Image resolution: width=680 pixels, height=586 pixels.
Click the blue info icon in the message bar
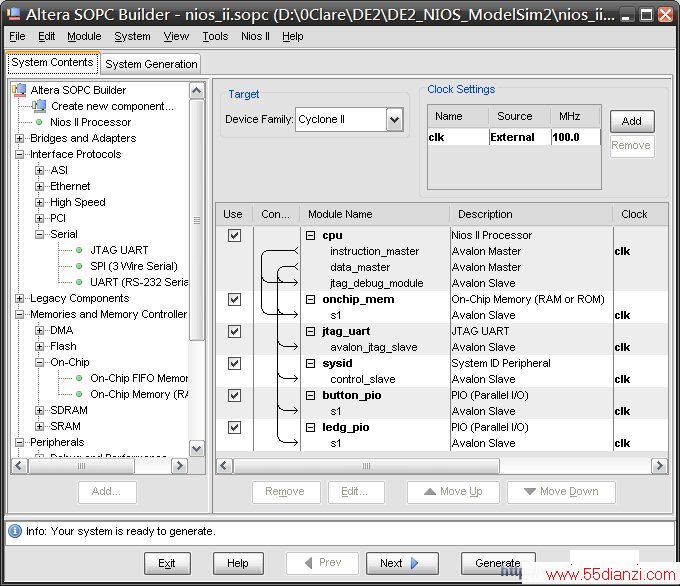point(15,531)
